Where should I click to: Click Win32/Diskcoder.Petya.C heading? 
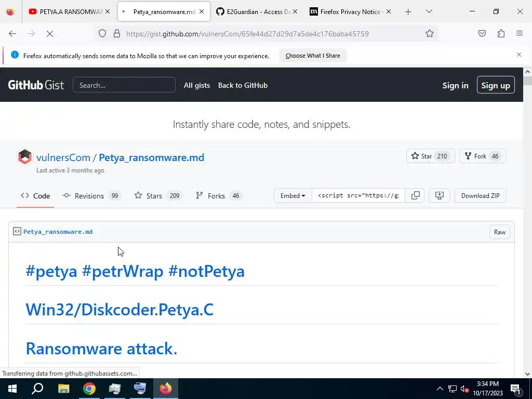pos(119,310)
